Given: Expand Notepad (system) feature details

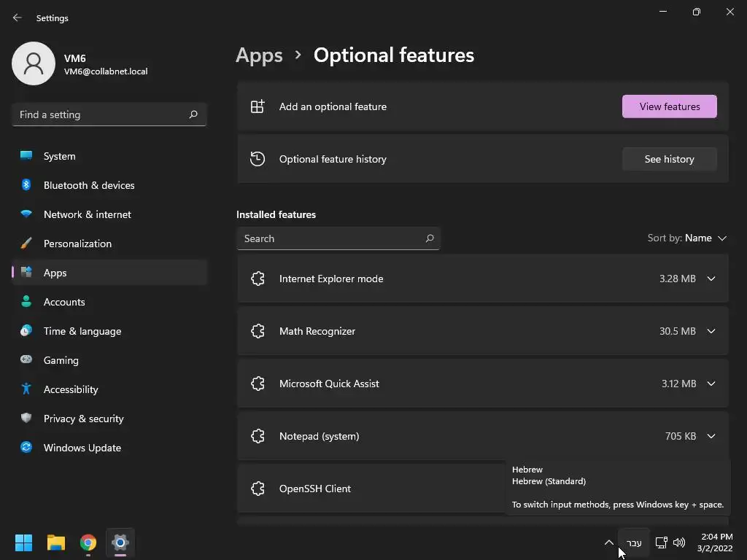Looking at the screenshot, I should [711, 436].
